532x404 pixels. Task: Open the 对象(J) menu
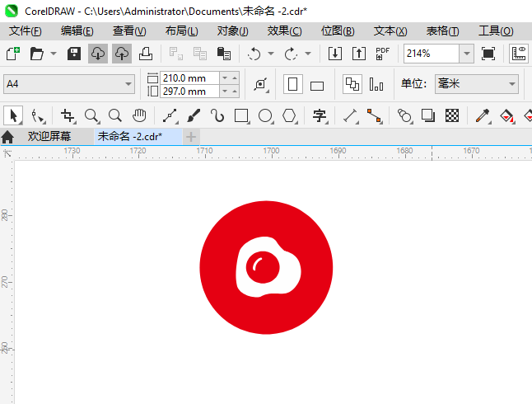[x=233, y=31]
